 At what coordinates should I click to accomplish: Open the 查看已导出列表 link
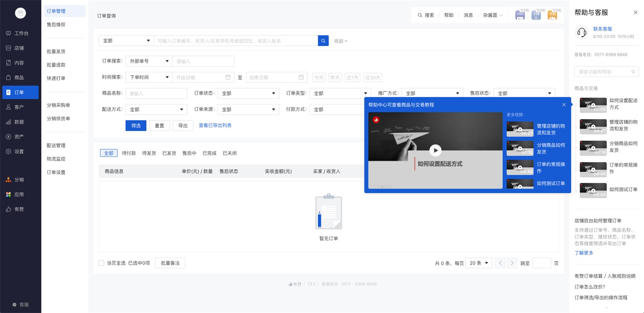click(215, 126)
